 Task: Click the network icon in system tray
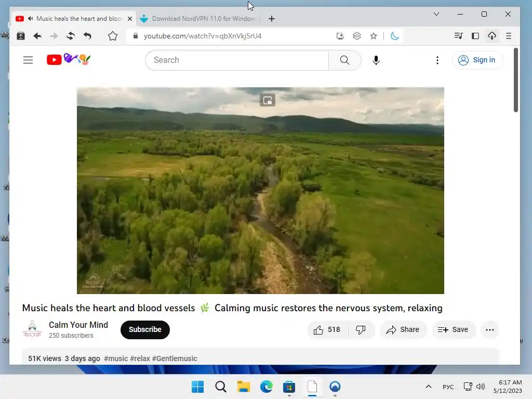(468, 387)
